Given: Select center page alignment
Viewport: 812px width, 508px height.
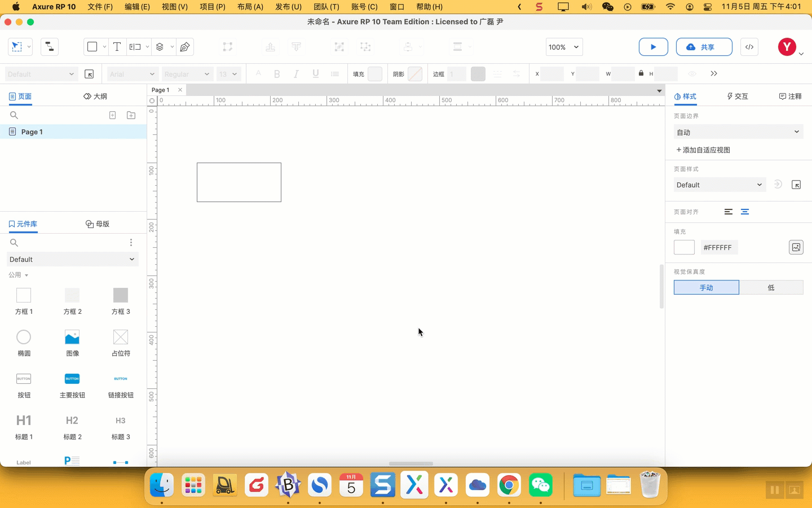Looking at the screenshot, I should tap(745, 212).
